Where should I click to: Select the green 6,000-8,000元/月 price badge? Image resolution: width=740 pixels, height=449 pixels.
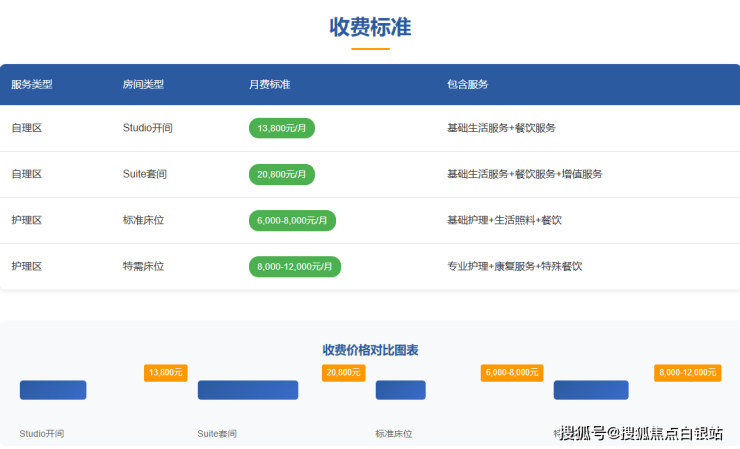(x=292, y=220)
